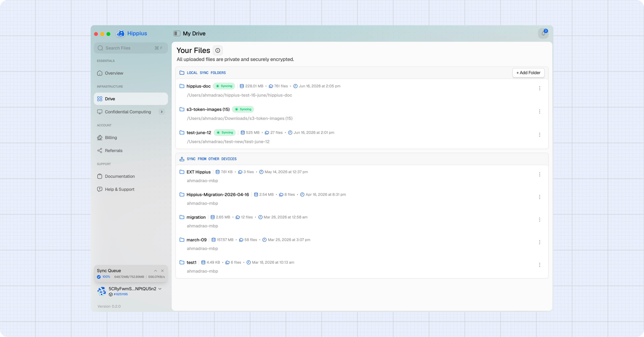Image resolution: width=644 pixels, height=337 pixels.
Task: Open Referrals page
Action: (x=131, y=150)
